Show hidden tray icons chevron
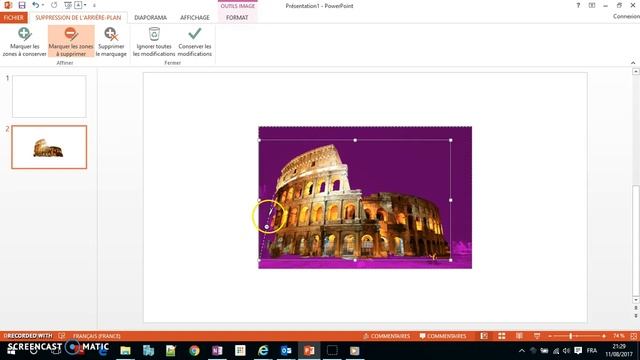 (x=522, y=351)
